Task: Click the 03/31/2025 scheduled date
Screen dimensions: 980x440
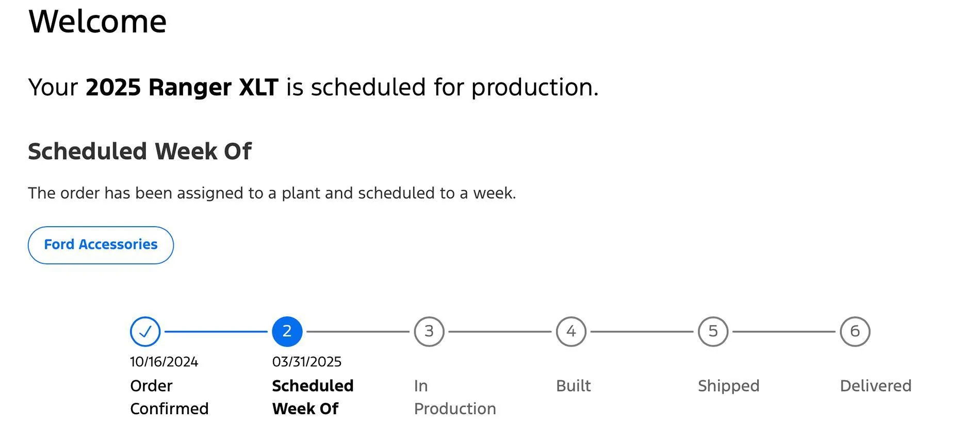Action: click(x=307, y=362)
